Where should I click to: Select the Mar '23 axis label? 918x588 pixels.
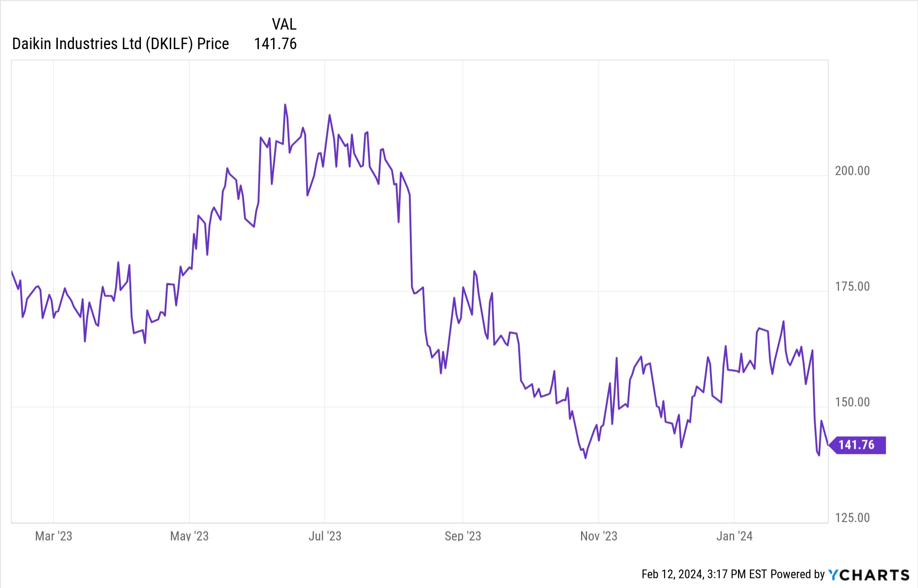click(54, 536)
